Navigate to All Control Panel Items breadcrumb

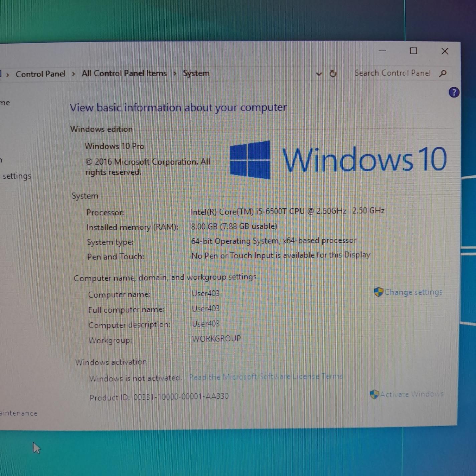[x=124, y=73]
